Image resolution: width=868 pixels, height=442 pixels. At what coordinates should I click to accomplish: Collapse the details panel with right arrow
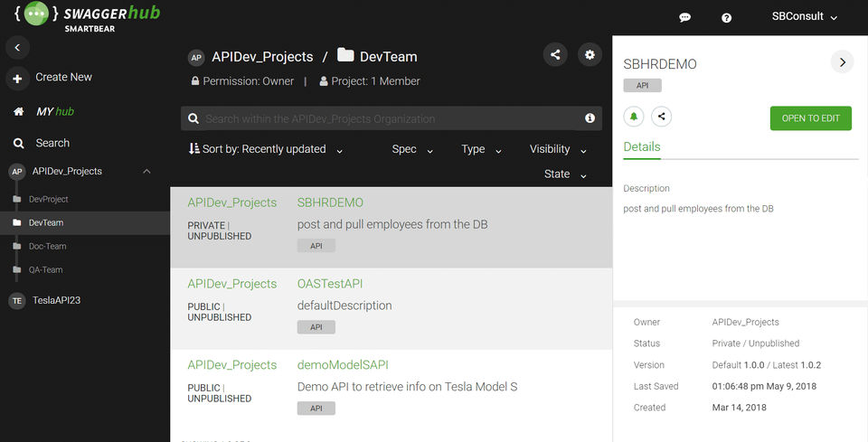click(842, 62)
